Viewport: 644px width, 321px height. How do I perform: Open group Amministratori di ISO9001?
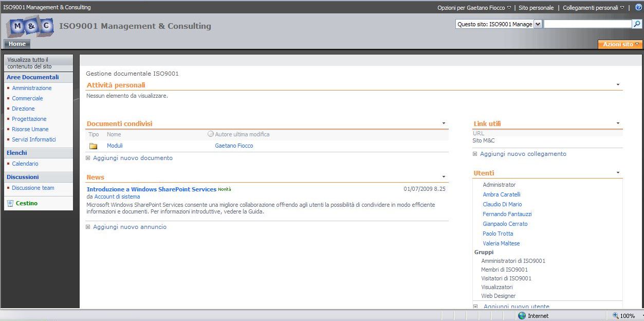pos(513,261)
